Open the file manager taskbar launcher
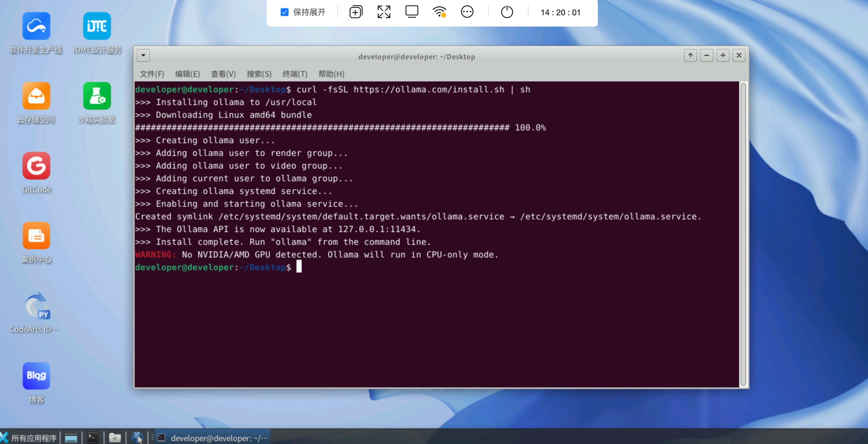The width and height of the screenshot is (868, 444). (114, 438)
